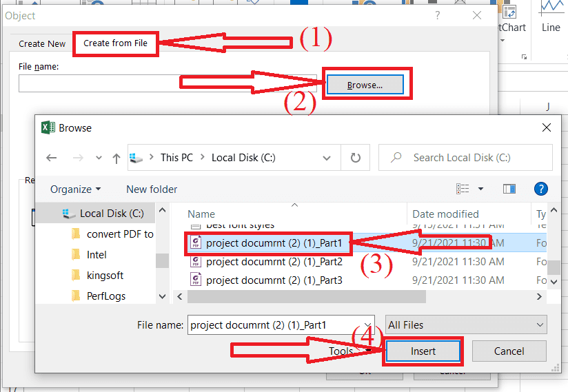Open the view options dropdown arrow
The image size is (568, 392).
tap(480, 189)
